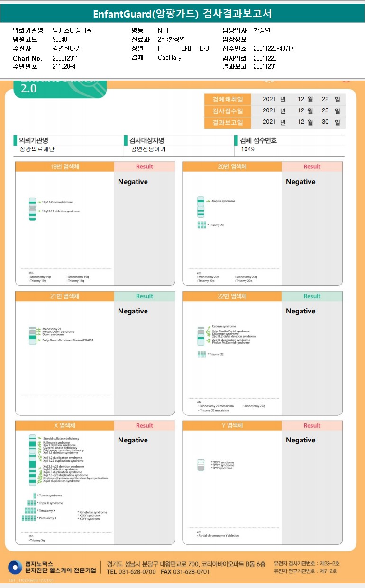Viewport: 365px width, 588px height.
Task: Click the Cat eye syndrome label
Action: (224, 326)
